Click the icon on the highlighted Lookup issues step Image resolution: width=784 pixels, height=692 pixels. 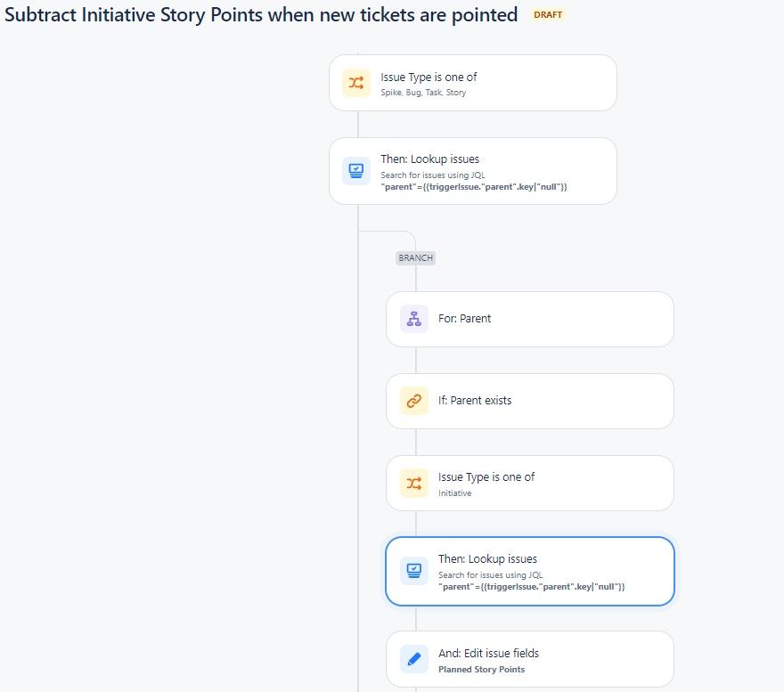click(413, 570)
